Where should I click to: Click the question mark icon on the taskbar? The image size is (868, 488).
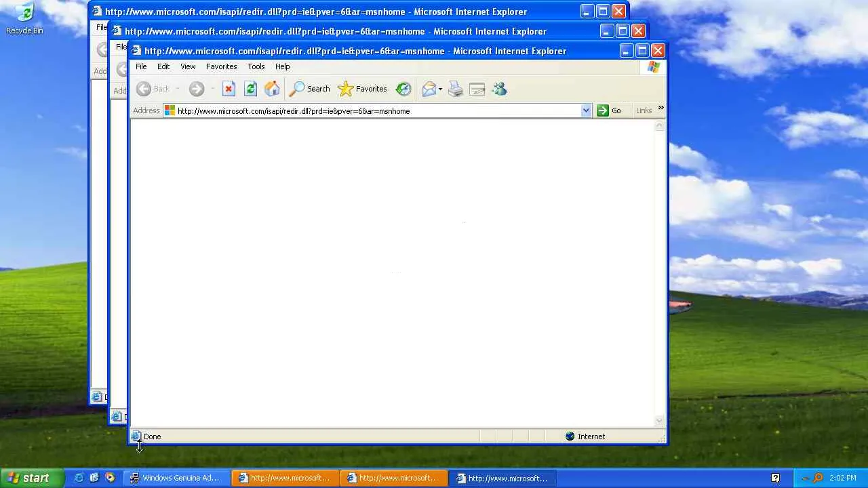[776, 478]
